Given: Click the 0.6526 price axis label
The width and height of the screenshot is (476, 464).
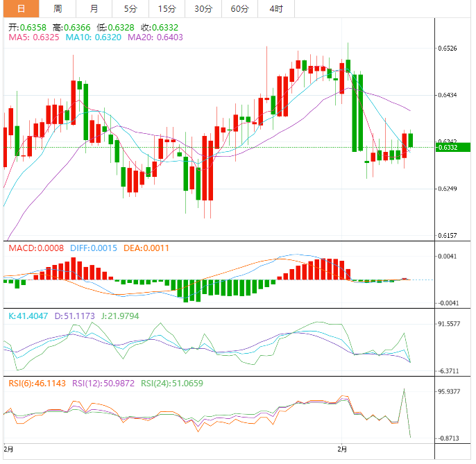Looking at the screenshot, I should tap(449, 49).
